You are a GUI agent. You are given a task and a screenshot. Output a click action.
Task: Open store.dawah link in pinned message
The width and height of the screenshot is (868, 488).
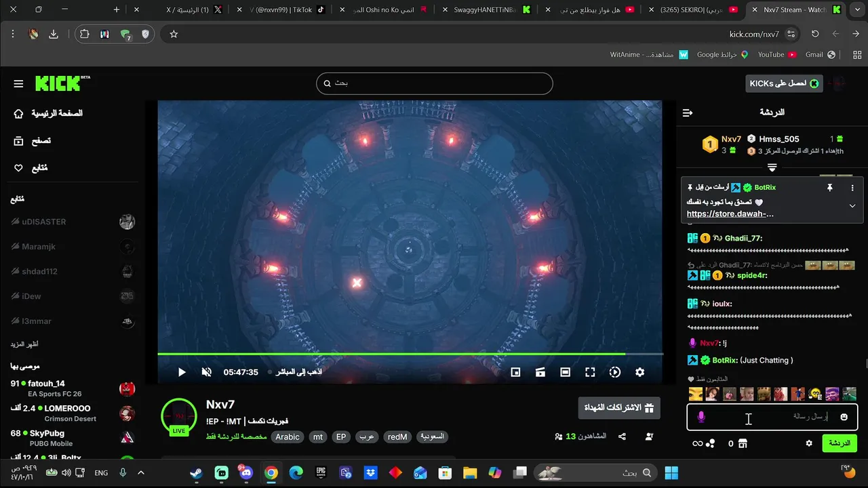click(730, 214)
